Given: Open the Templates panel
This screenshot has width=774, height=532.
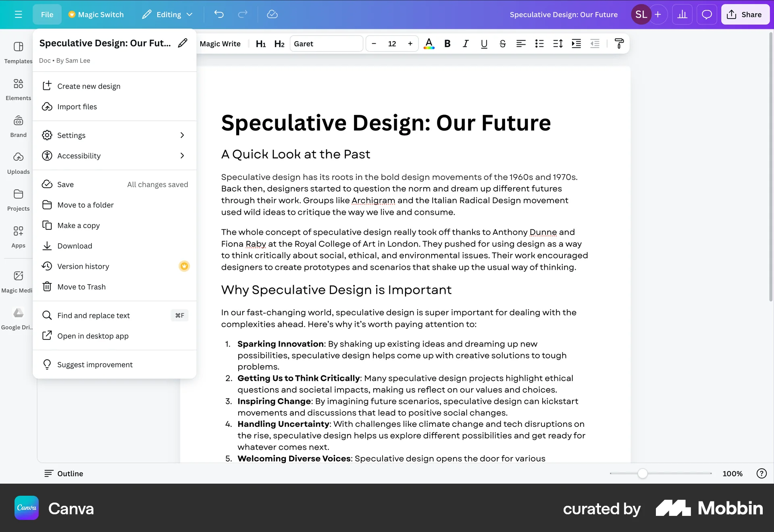Looking at the screenshot, I should coord(18,52).
